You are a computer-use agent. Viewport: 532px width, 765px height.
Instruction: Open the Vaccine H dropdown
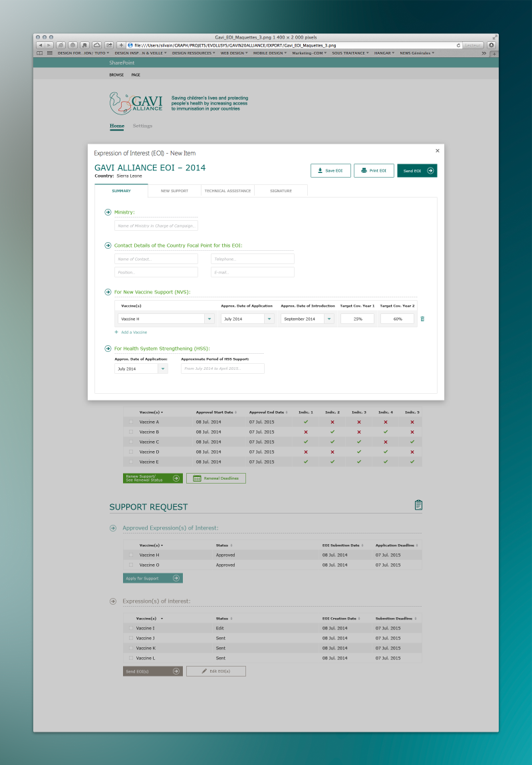pyautogui.click(x=209, y=319)
